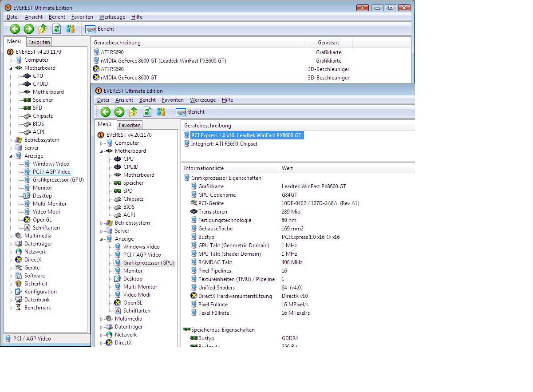Click the Favorites people icon in the front window toolbar
This screenshot has width=533, height=392.
coord(161,112)
